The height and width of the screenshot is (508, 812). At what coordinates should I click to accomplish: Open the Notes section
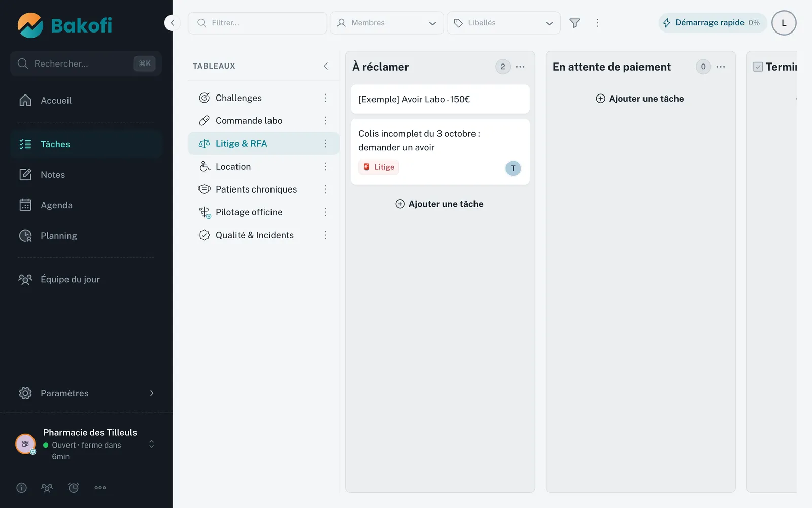tap(86, 175)
